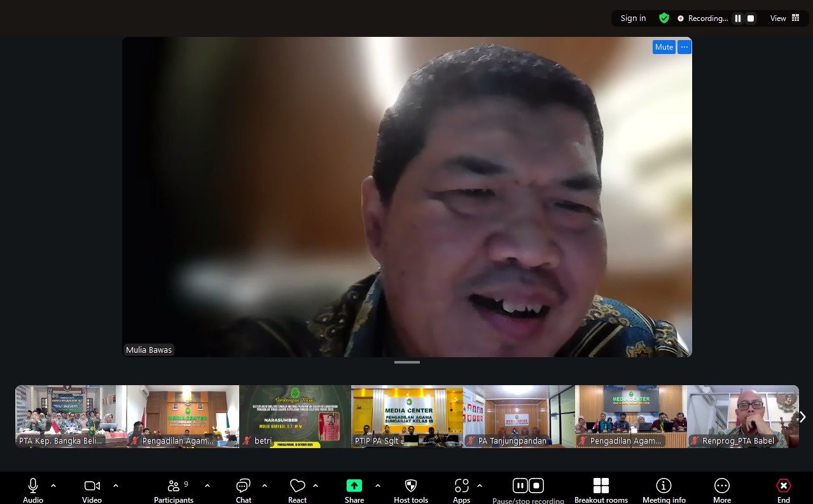Open Host tools shield menu
Viewport: 813px width, 504px height.
pyautogui.click(x=411, y=490)
